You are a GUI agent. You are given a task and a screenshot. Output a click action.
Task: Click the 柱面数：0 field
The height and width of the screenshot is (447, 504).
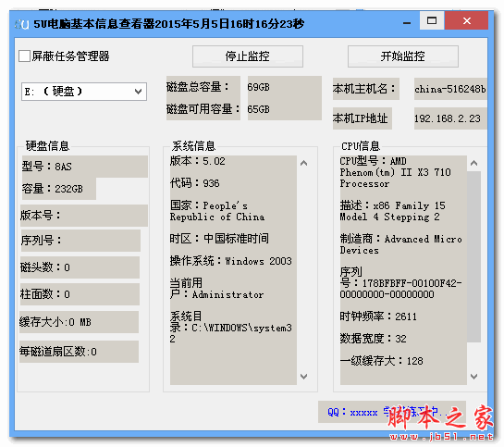[x=80, y=294]
